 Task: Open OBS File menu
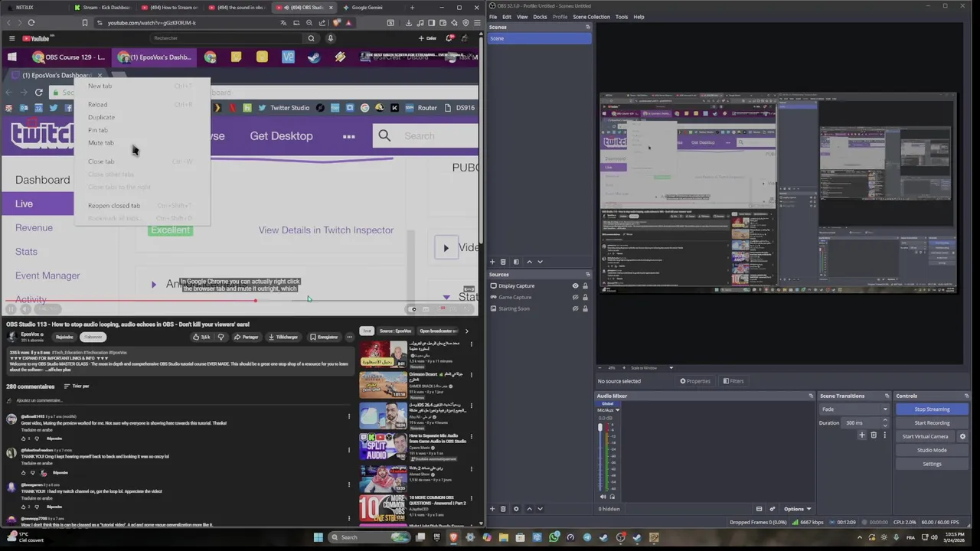coord(493,17)
